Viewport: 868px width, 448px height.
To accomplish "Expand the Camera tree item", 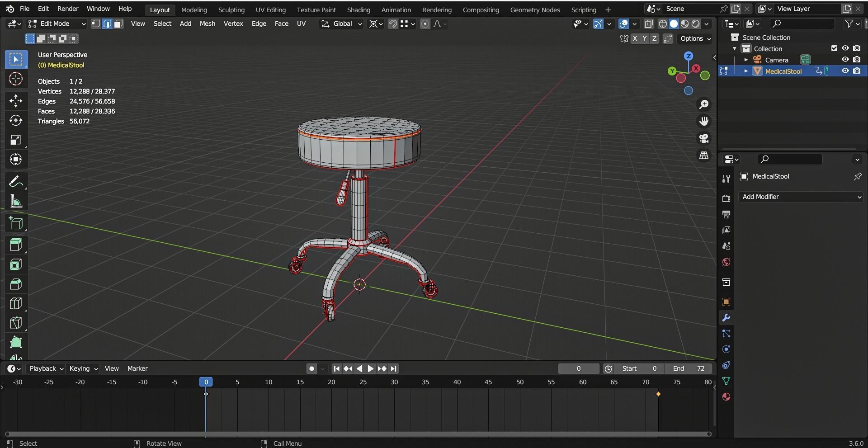I will (746, 60).
